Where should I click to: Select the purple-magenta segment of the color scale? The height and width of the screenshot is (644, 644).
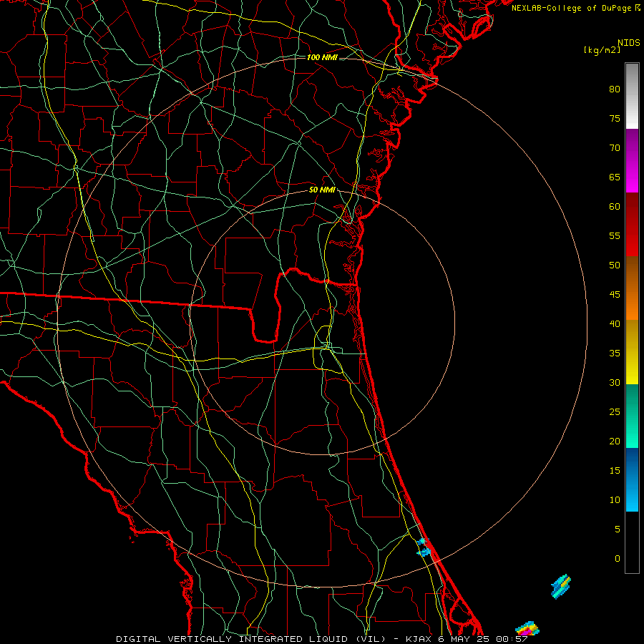pyautogui.click(x=632, y=160)
